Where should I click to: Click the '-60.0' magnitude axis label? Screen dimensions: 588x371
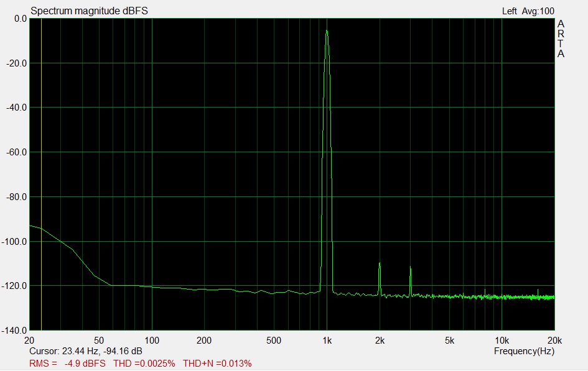[17, 152]
